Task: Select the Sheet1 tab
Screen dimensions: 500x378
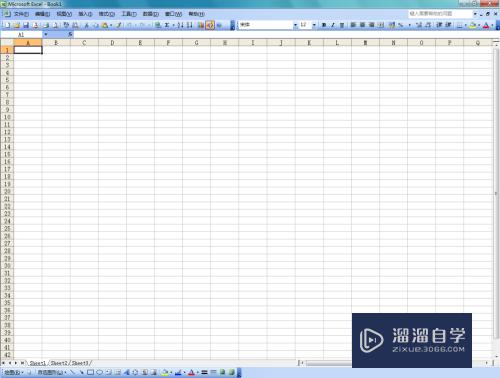Action: (38, 363)
